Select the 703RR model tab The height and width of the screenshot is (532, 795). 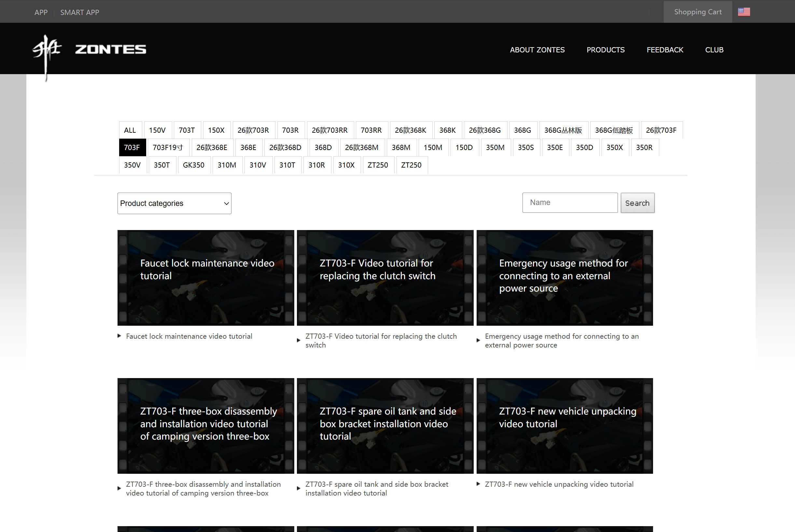tap(371, 130)
